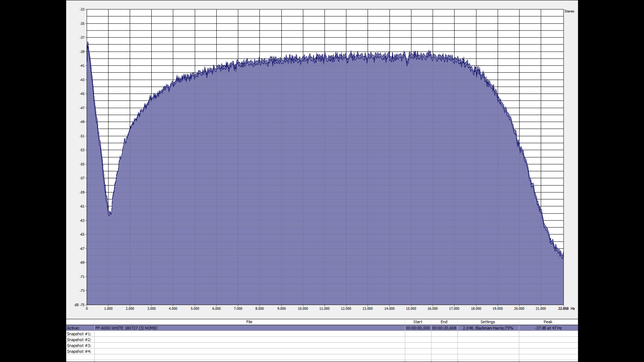Click the File column header
This screenshot has height=362, width=644.
point(249,322)
